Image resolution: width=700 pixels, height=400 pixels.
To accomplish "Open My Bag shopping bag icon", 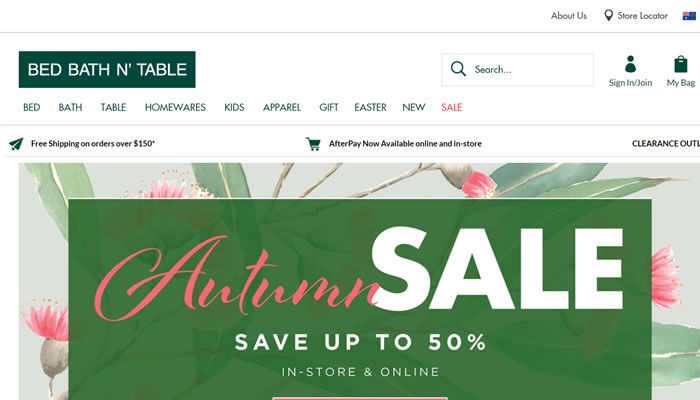I will point(681,64).
